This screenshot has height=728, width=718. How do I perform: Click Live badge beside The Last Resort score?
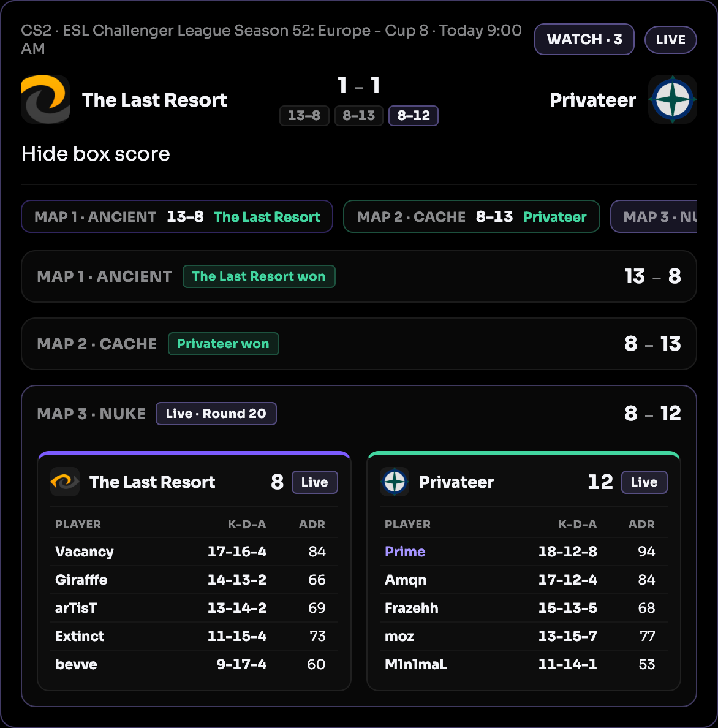tap(315, 482)
